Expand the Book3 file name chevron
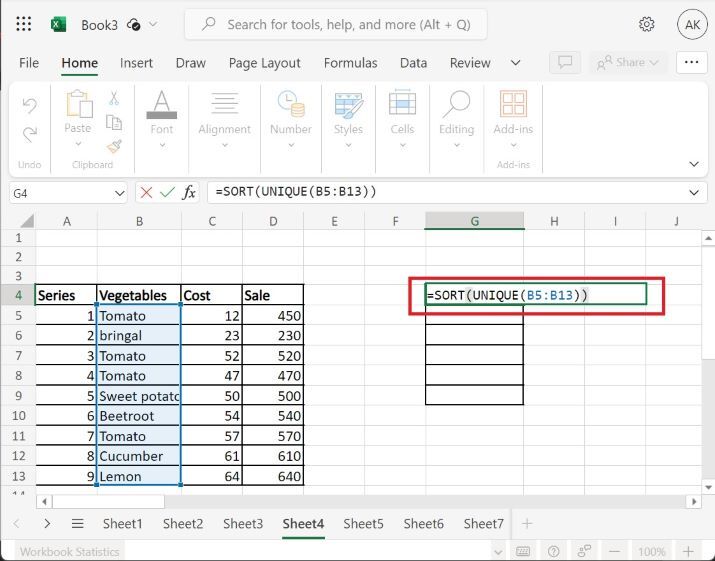Image resolution: width=715 pixels, height=561 pixels. point(153,24)
